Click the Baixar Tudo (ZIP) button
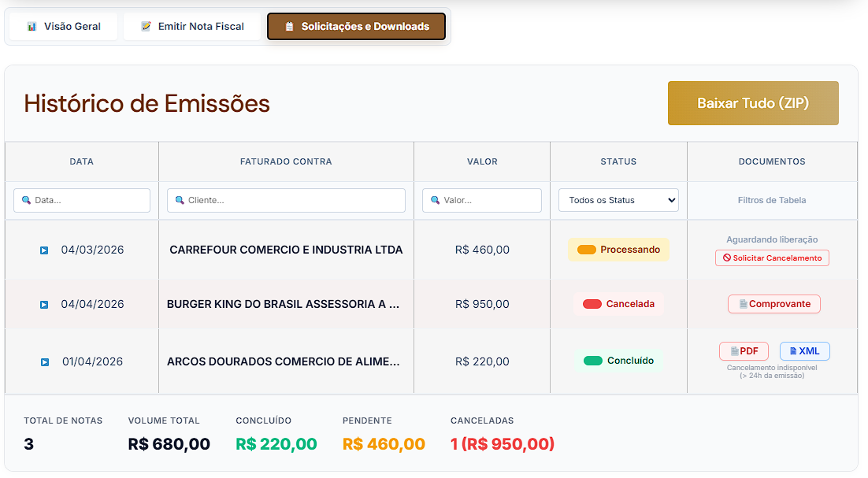The width and height of the screenshot is (868, 478). (753, 103)
